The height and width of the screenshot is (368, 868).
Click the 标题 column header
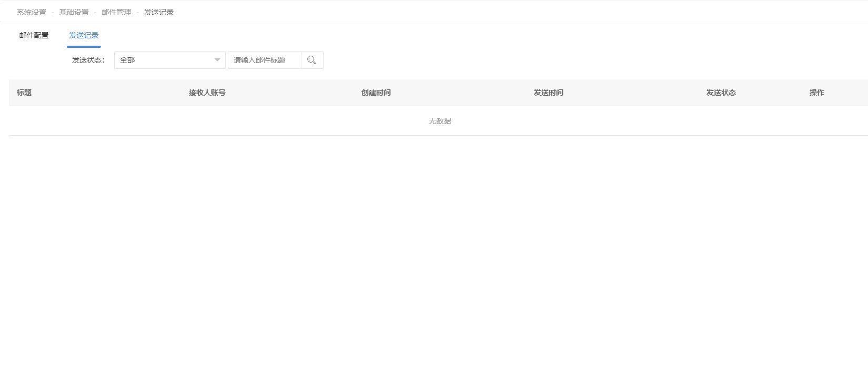tap(24, 93)
